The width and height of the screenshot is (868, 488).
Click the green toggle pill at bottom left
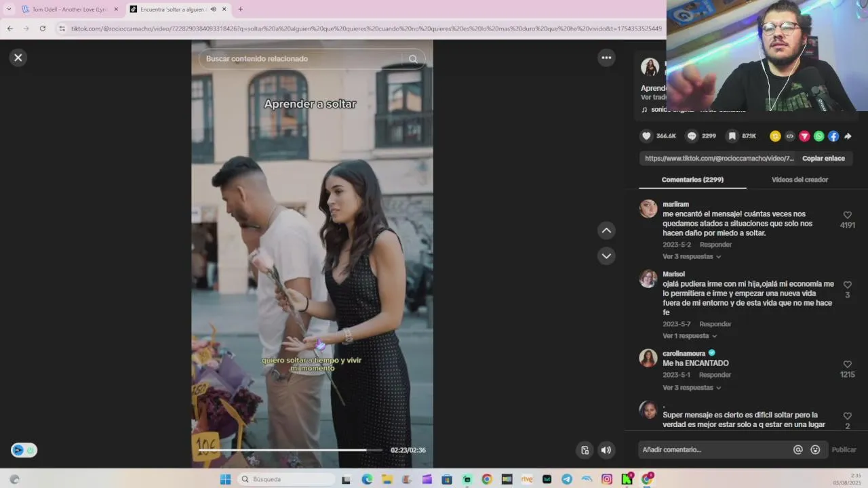24,450
